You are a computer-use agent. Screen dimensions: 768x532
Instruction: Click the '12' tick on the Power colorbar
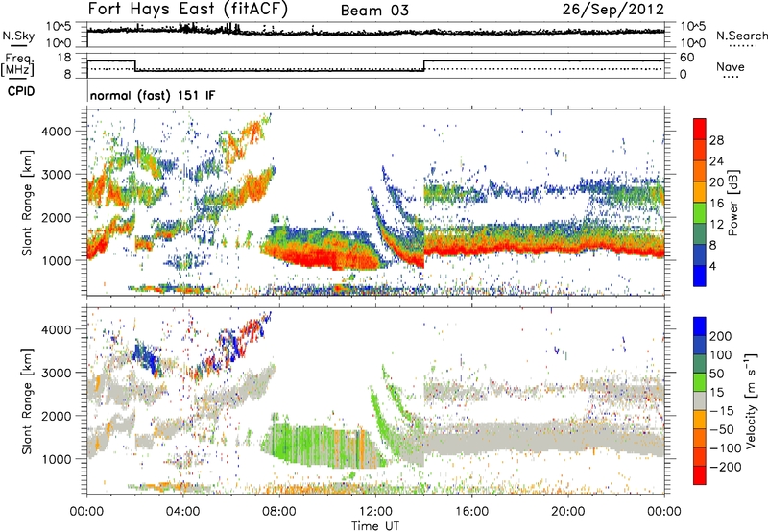[716, 225]
